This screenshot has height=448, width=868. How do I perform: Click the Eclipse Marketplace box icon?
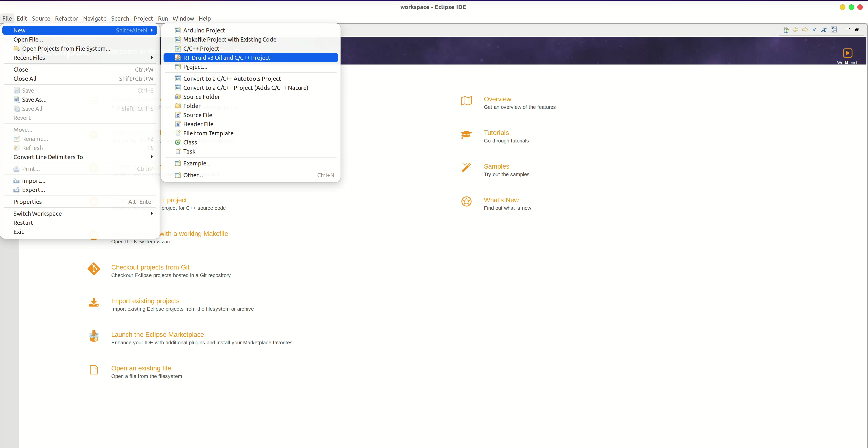[x=94, y=336]
